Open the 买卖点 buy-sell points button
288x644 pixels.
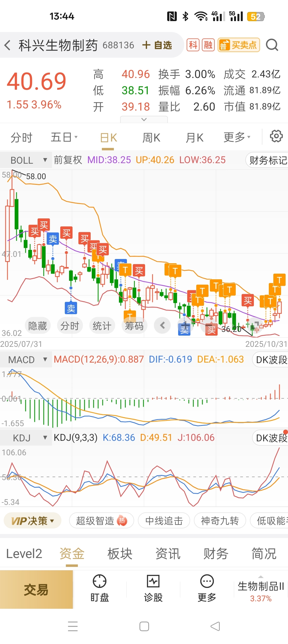(x=239, y=45)
